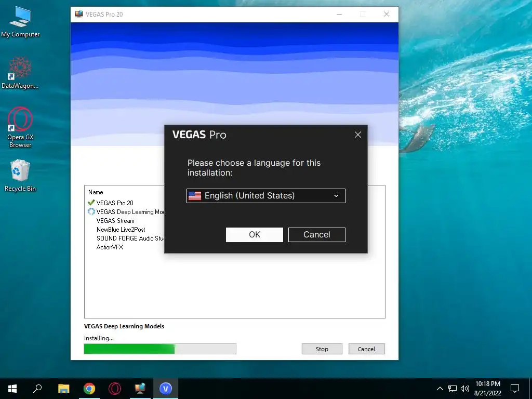
Task: Open Opera GX from the taskbar
Action: 115,389
